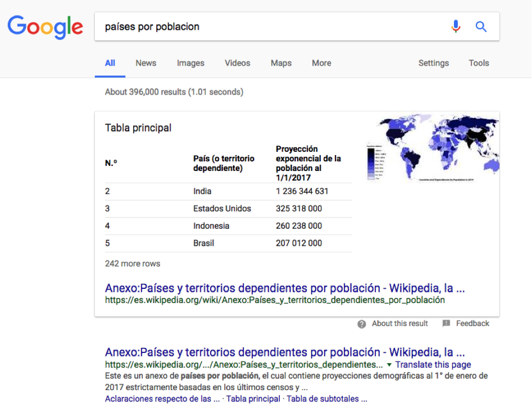Switch to the News tab
This screenshot has width=532, height=416.
pos(145,63)
